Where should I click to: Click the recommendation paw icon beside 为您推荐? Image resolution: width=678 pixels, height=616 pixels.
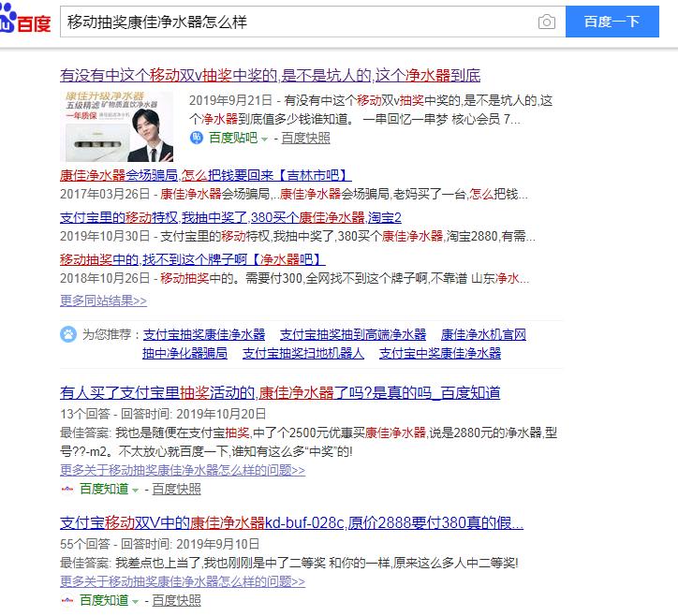[68, 334]
